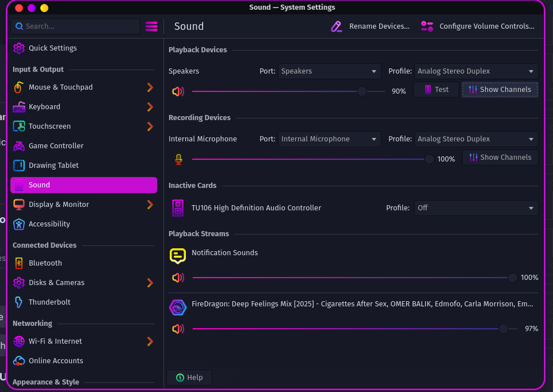Mute the Internal Microphone icon
Screen dimensions: 553x392
pos(178,160)
